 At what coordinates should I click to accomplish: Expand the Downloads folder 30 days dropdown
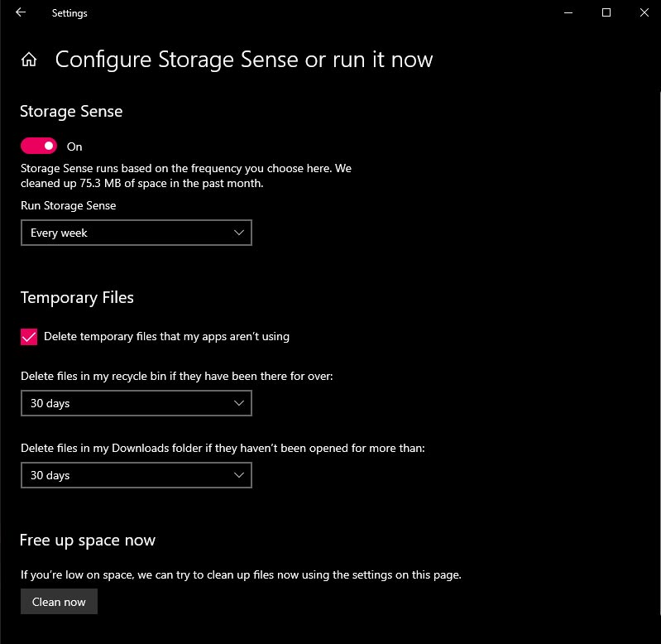(x=137, y=475)
